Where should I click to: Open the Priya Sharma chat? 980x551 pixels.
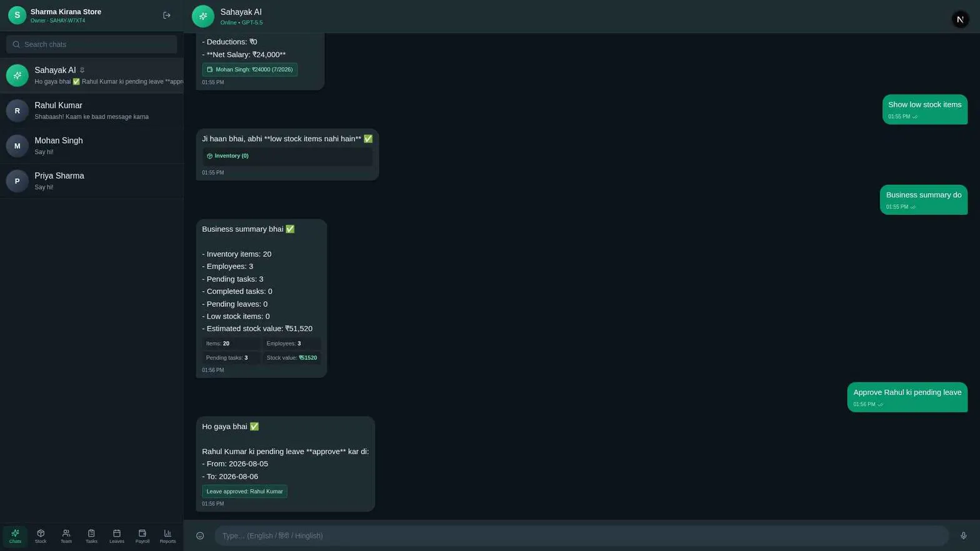(92, 181)
